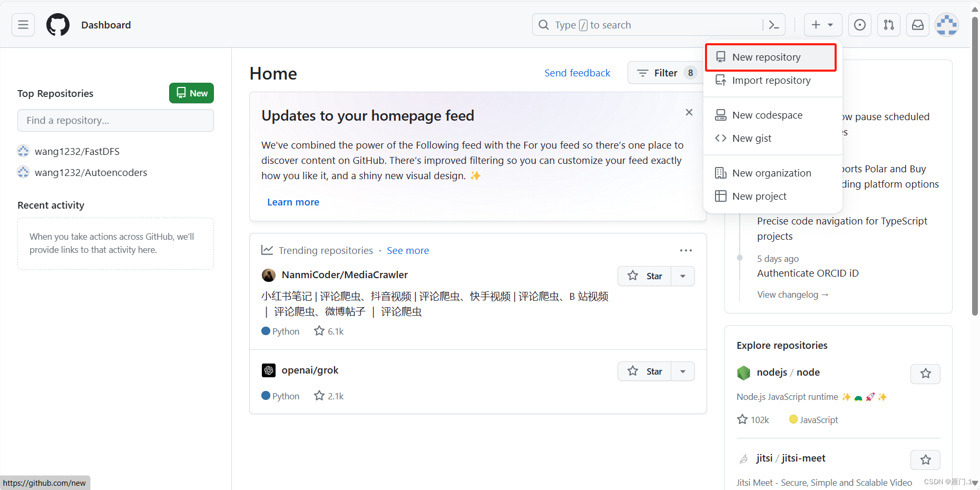980x490 pixels.
Task: Open nodejs / node repository
Action: [788, 372]
